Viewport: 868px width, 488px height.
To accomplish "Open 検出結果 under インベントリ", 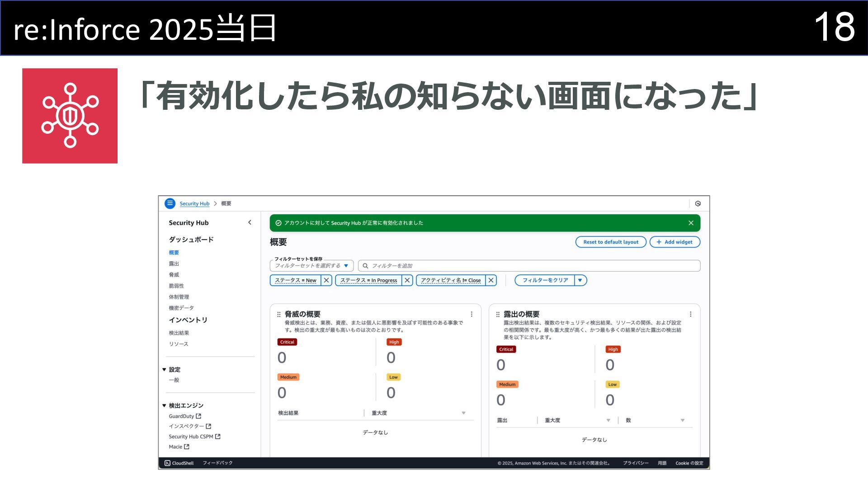I will [x=179, y=333].
